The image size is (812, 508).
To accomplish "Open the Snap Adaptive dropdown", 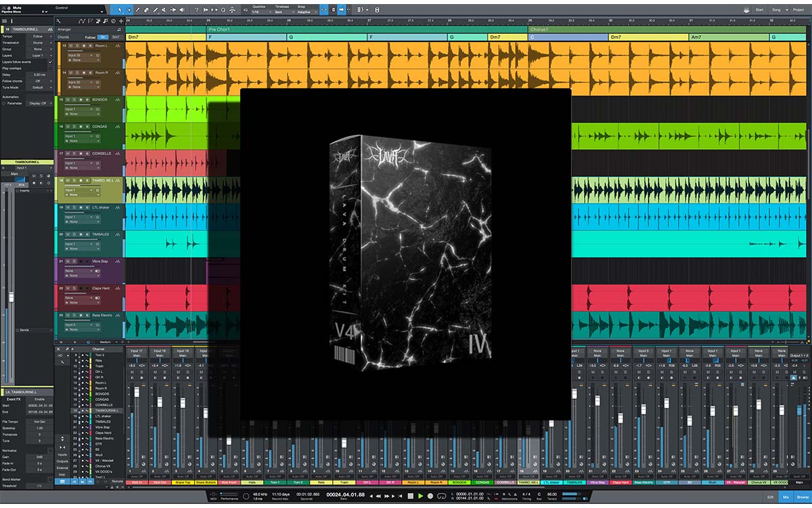I will (307, 12).
